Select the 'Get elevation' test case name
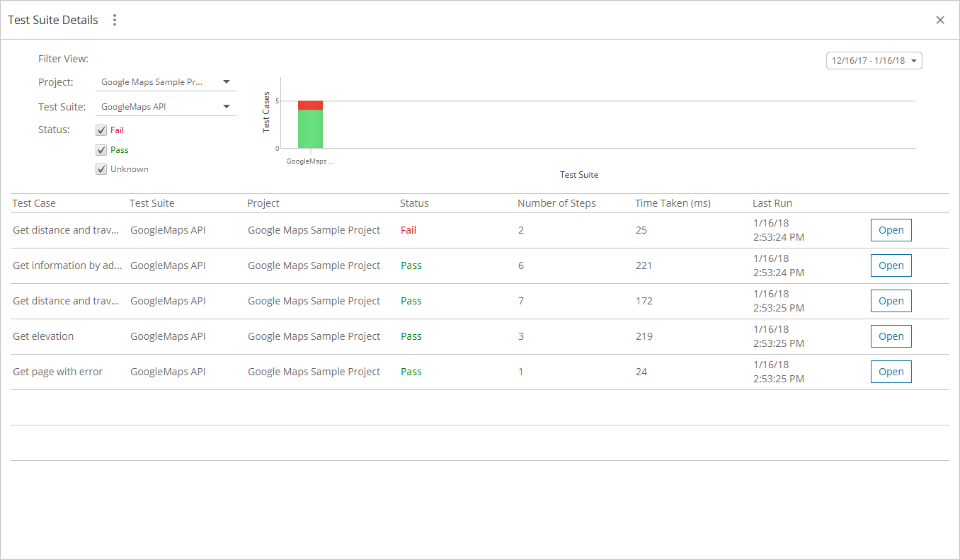The height and width of the screenshot is (560, 960). coord(43,336)
